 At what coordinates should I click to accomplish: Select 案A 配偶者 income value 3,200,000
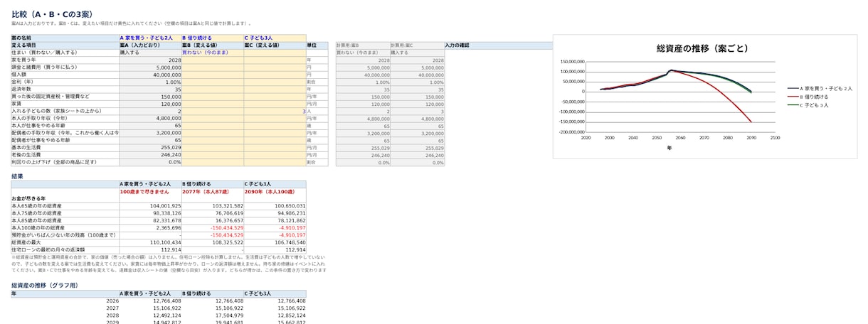(150, 133)
